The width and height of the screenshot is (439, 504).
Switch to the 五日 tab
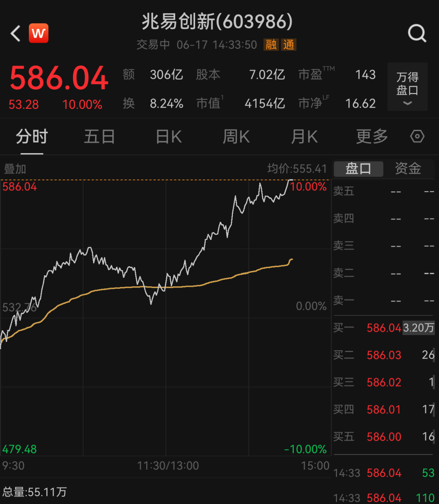coord(100,137)
